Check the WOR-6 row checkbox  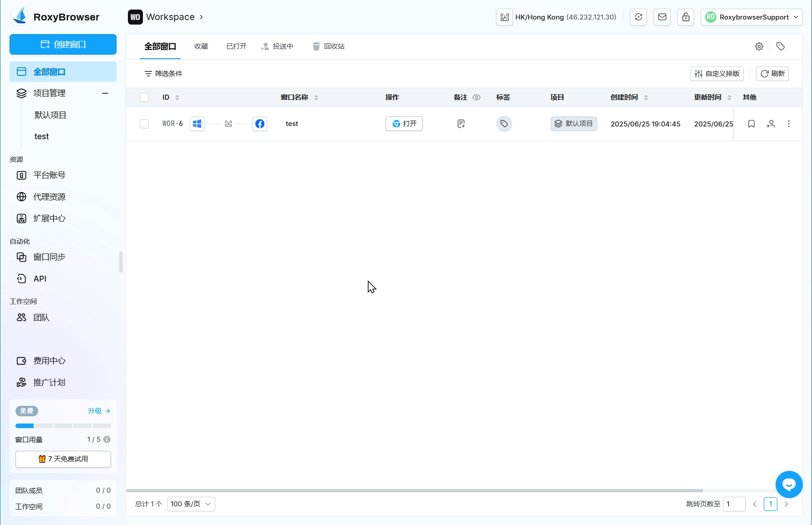click(144, 124)
